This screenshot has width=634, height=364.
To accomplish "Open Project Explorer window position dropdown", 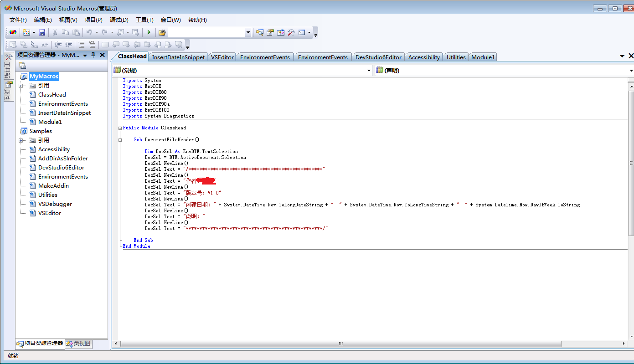I will click(x=85, y=55).
